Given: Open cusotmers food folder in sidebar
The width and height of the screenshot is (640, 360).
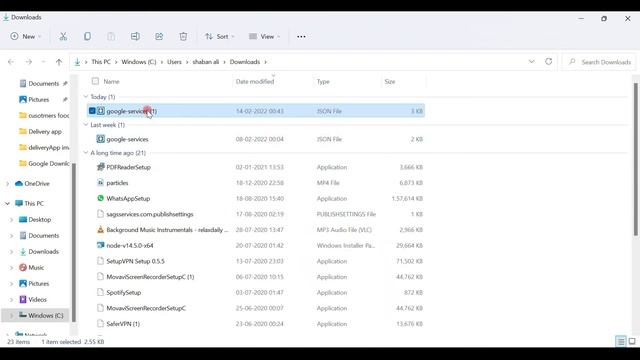Looking at the screenshot, I should pyautogui.click(x=44, y=116).
